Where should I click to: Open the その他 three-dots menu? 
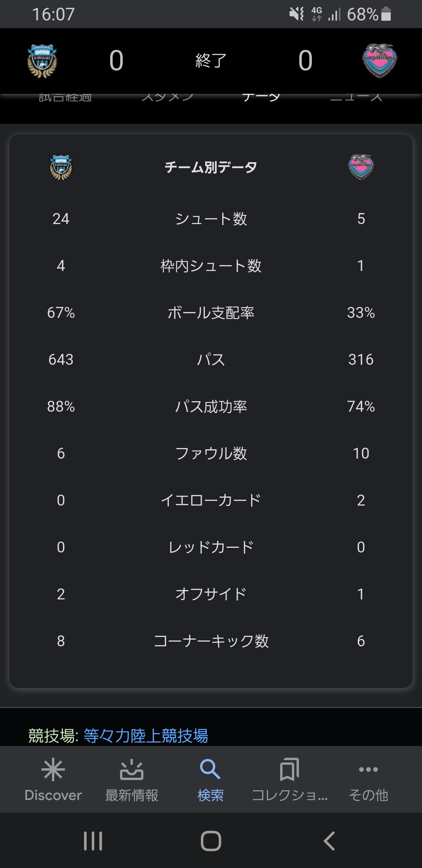[368, 769]
